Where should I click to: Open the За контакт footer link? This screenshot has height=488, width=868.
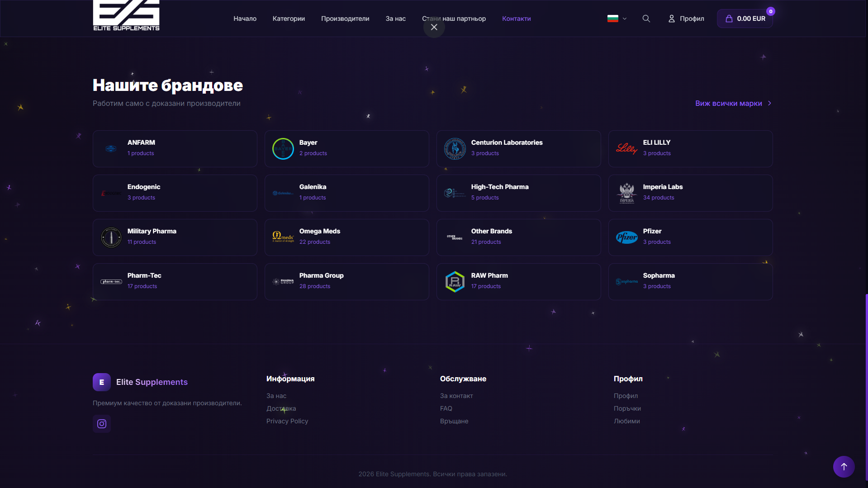456,396
